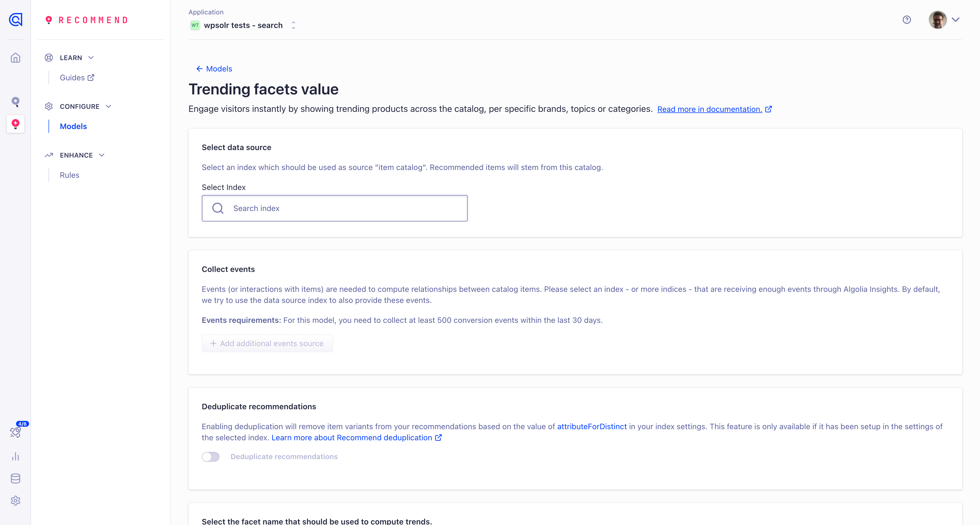Open Learn more about Recommend deduplication link
980x525 pixels.
351,437
